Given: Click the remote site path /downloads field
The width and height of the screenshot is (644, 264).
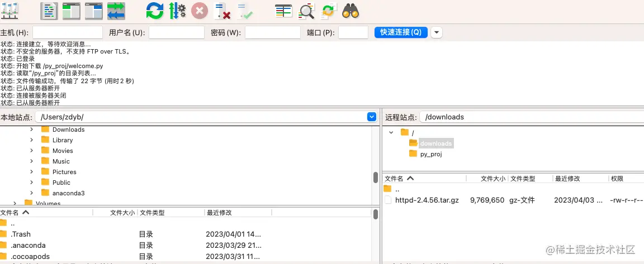Looking at the screenshot, I should click(532, 117).
